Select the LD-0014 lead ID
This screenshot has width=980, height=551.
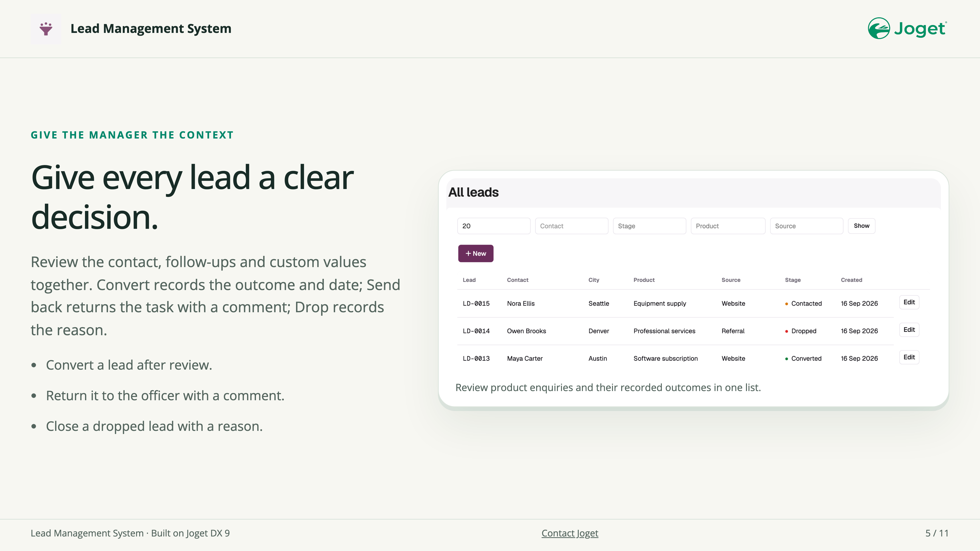476,331
